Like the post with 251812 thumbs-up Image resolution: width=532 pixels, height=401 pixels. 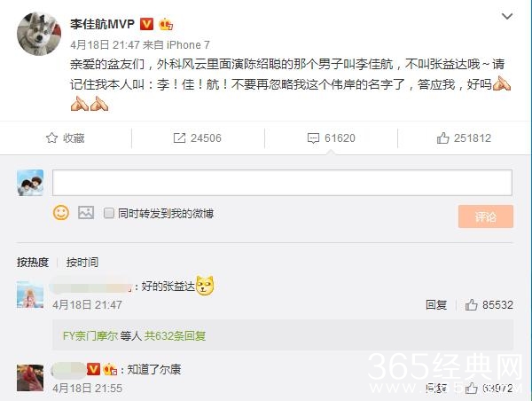442,138
